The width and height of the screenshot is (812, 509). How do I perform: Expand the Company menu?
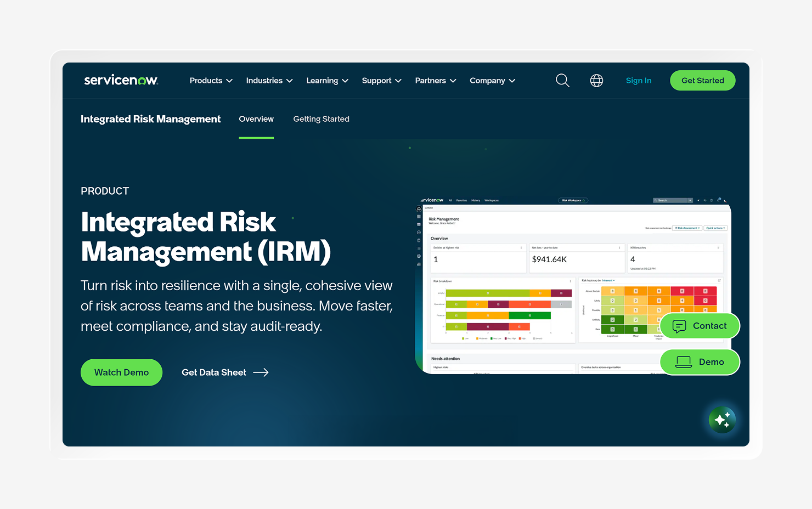493,81
